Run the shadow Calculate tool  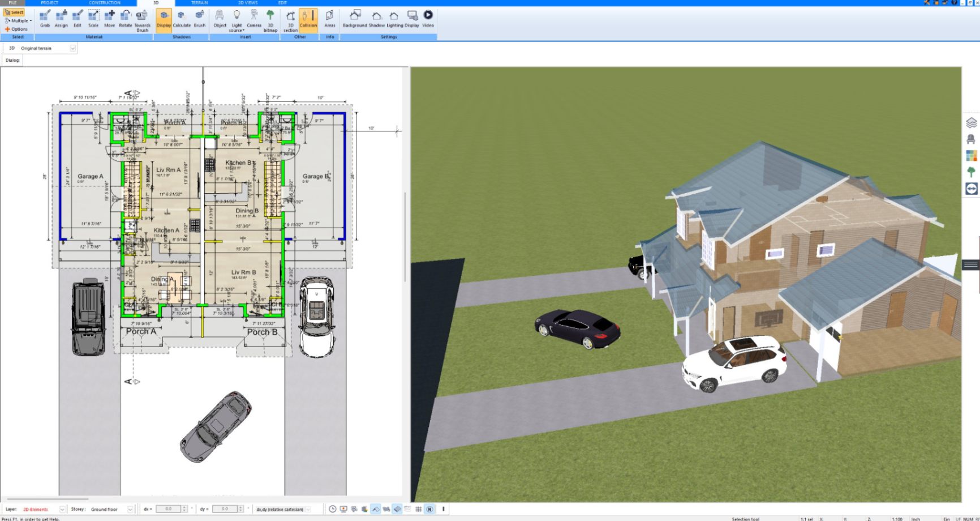(182, 19)
